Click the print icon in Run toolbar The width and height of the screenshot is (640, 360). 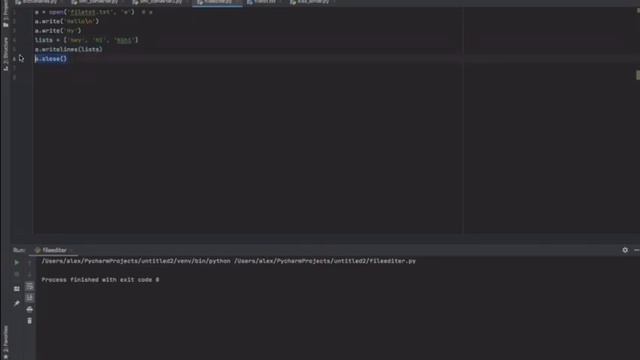(29, 309)
